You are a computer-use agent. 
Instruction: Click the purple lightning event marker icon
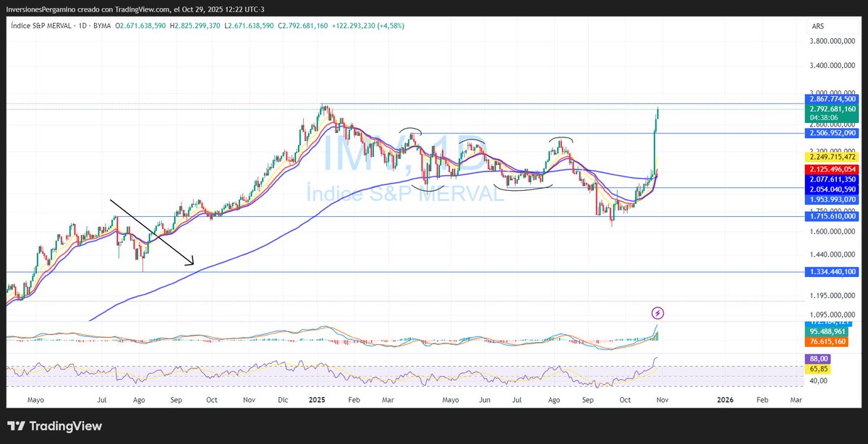(658, 313)
